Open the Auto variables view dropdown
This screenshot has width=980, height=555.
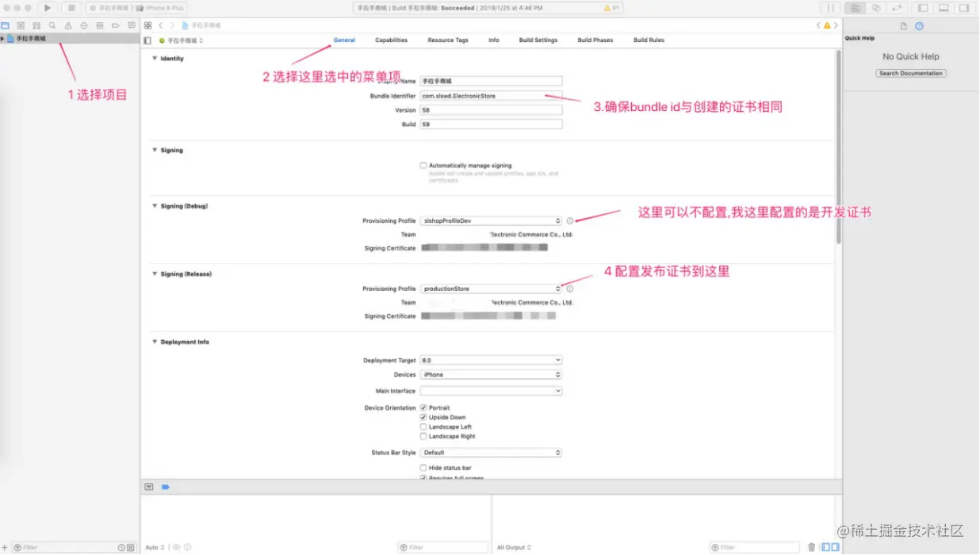(155, 547)
